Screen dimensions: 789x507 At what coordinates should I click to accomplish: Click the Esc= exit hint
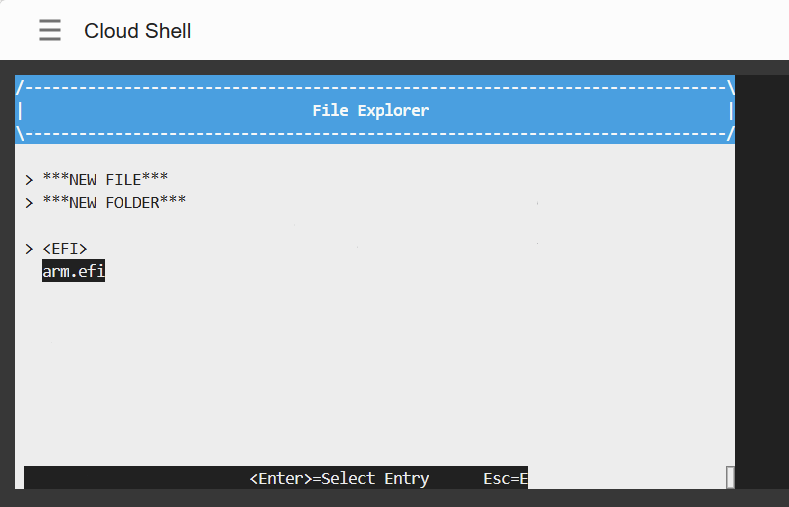coord(504,478)
